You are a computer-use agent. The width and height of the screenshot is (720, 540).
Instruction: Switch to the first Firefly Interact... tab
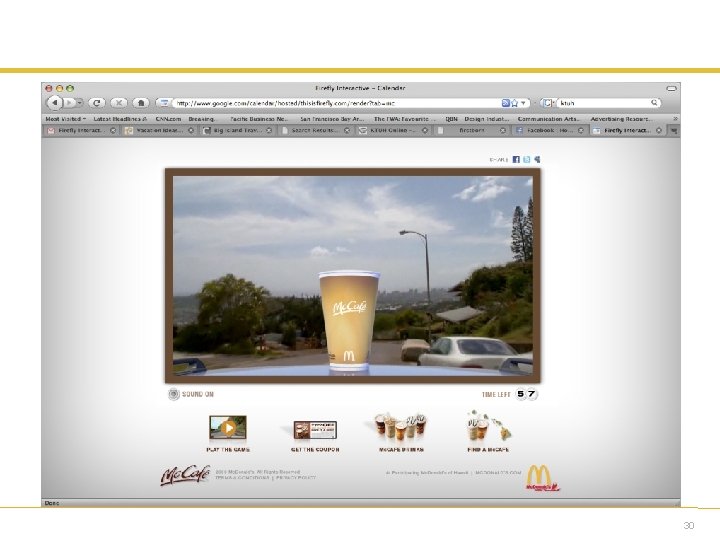(x=81, y=130)
